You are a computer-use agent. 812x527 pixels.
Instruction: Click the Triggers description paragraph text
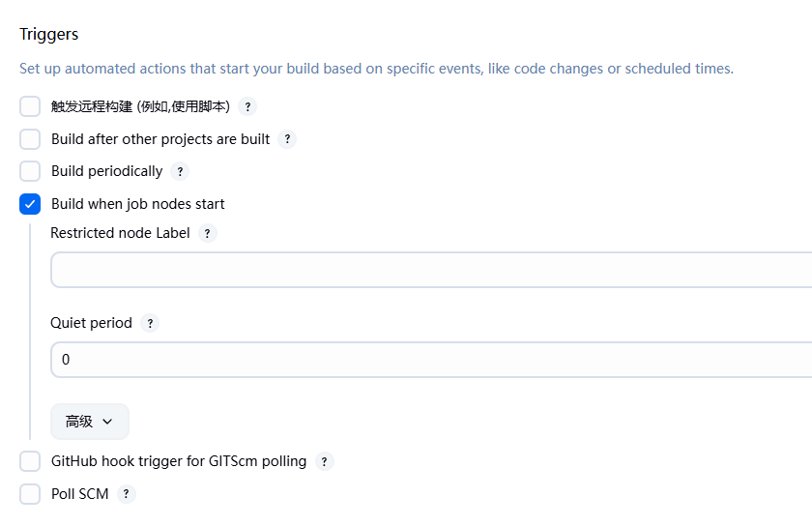pyautogui.click(x=376, y=69)
